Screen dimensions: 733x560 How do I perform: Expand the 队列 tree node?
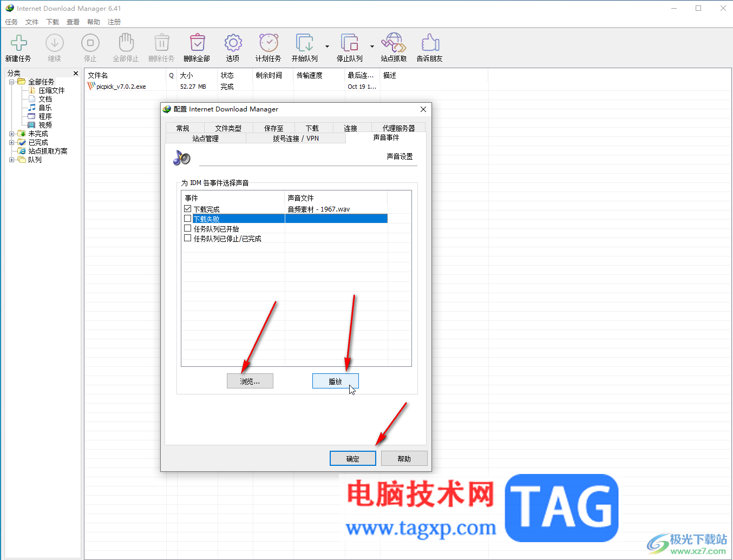click(12, 160)
